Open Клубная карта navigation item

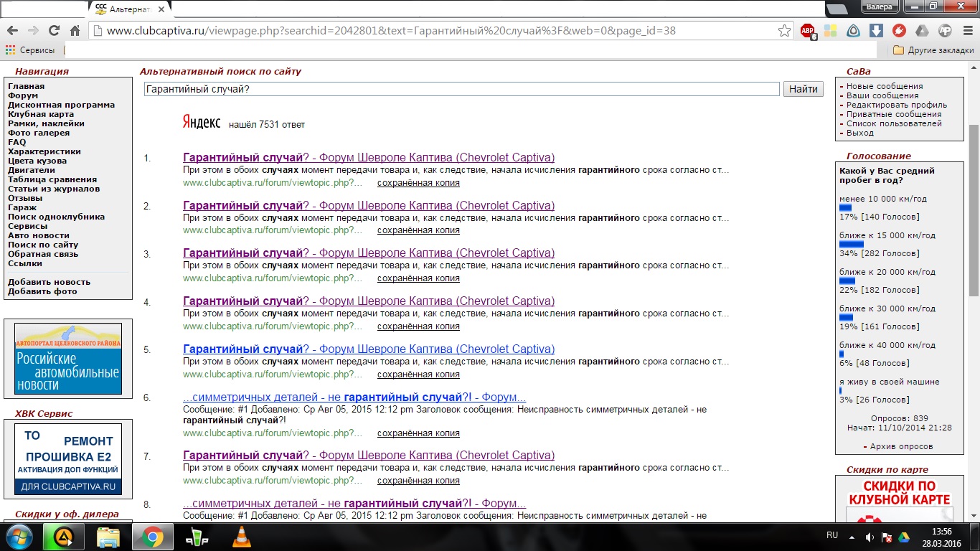coord(41,114)
